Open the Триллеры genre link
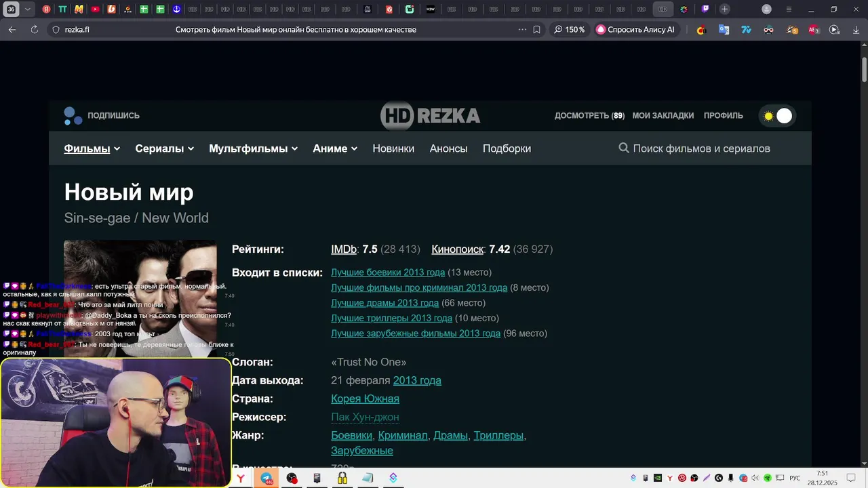Screen dimensions: 868x488 pos(498,435)
